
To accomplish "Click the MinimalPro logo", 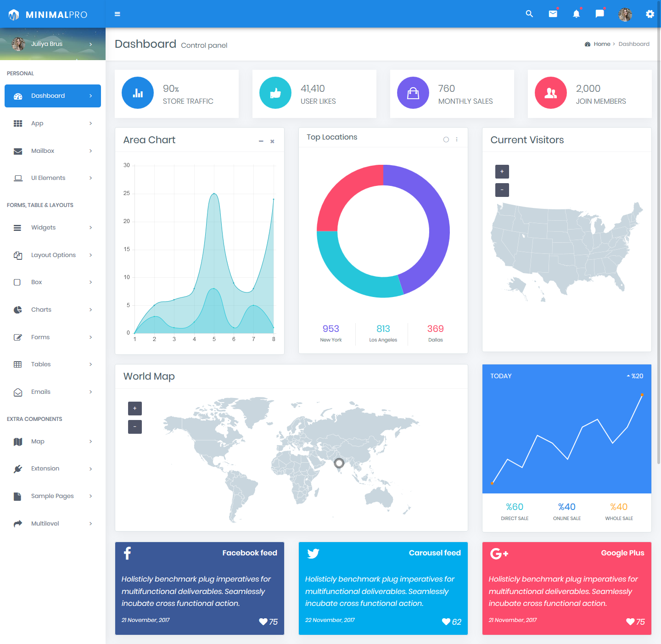I will pyautogui.click(x=48, y=15).
